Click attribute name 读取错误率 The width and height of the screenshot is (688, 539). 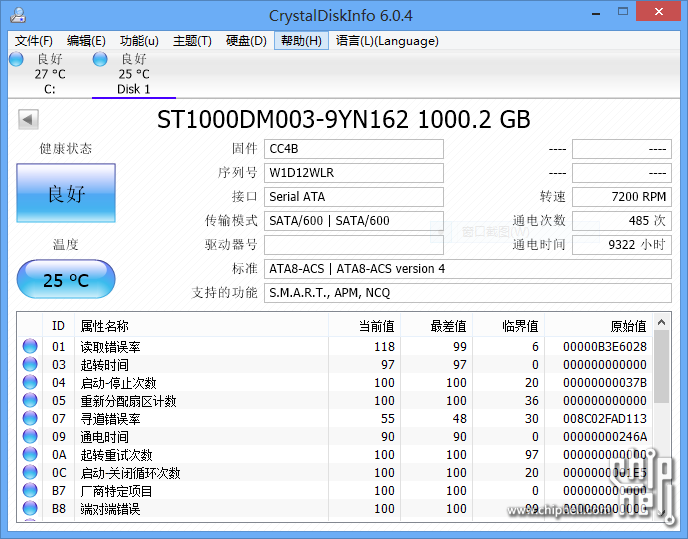[110, 347]
